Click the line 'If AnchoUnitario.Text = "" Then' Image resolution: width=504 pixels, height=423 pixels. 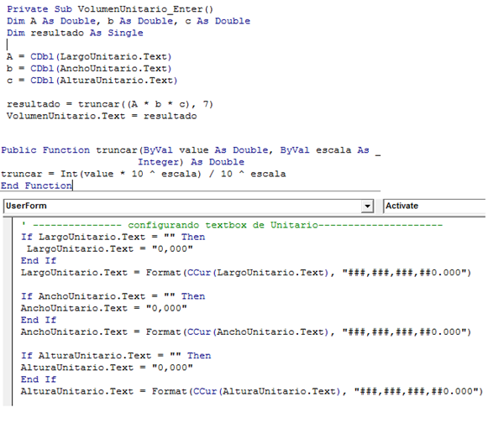point(113,296)
